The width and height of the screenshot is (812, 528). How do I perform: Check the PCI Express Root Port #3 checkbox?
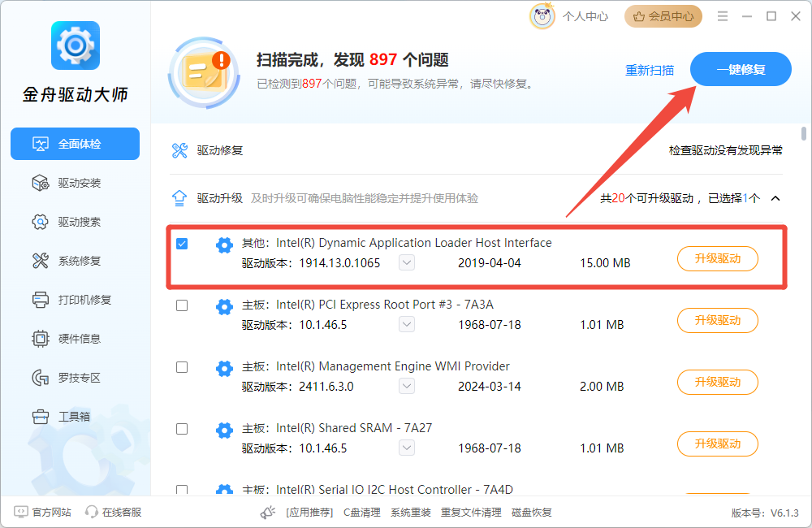click(x=182, y=305)
